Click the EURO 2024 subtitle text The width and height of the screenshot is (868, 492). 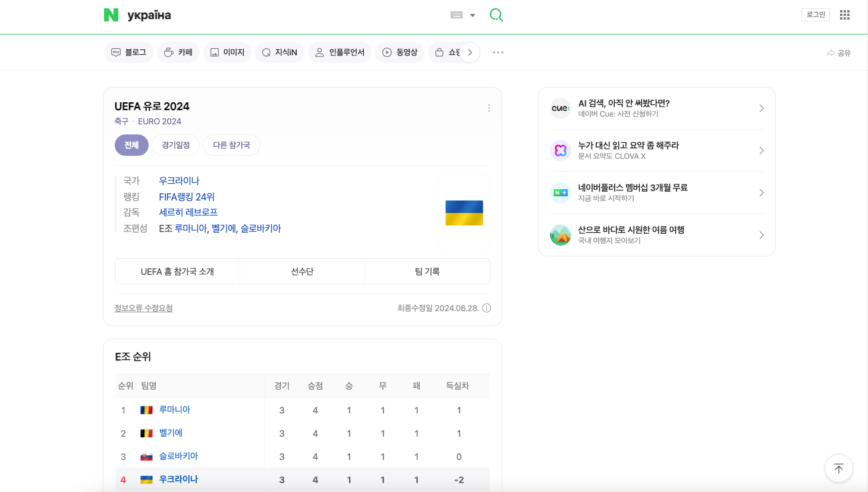click(x=159, y=121)
